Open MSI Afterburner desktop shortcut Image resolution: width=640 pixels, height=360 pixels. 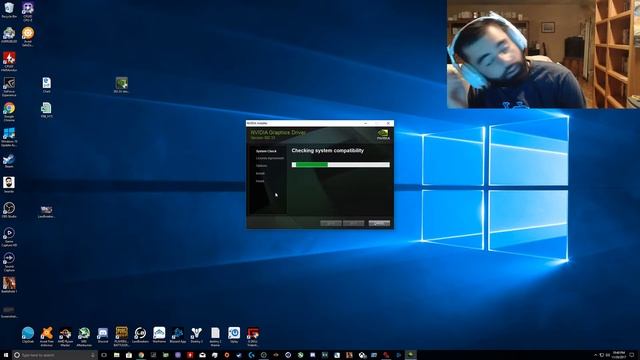point(84,336)
